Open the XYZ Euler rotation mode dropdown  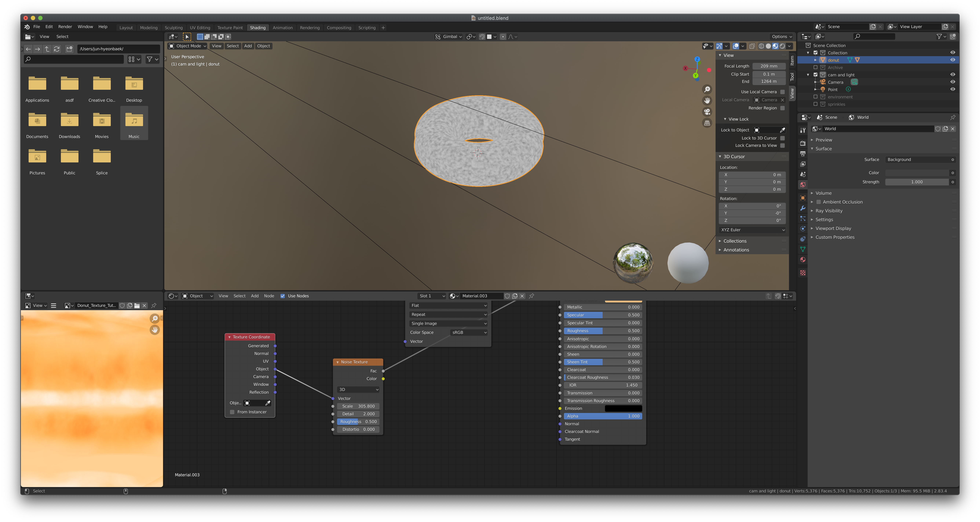752,230
